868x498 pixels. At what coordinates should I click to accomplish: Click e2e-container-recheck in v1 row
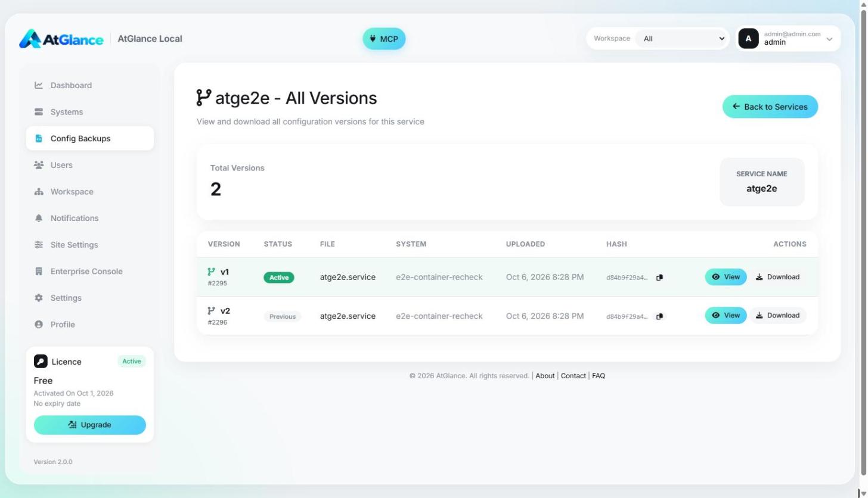coord(439,277)
